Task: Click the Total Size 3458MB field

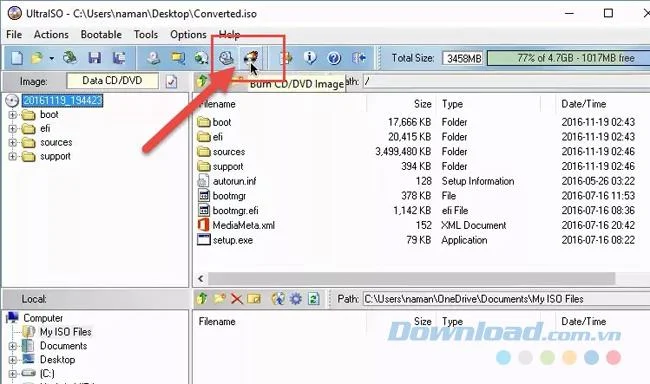Action: pos(463,58)
